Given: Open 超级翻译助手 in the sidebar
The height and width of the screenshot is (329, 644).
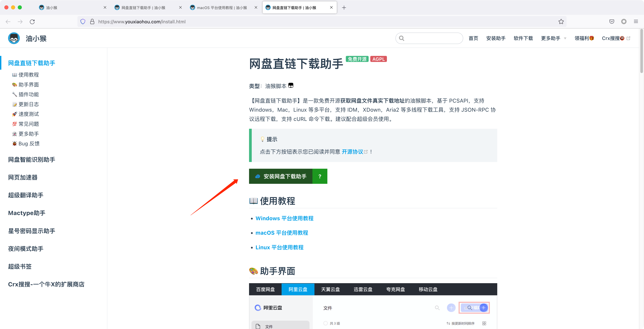Looking at the screenshot, I should [26, 195].
